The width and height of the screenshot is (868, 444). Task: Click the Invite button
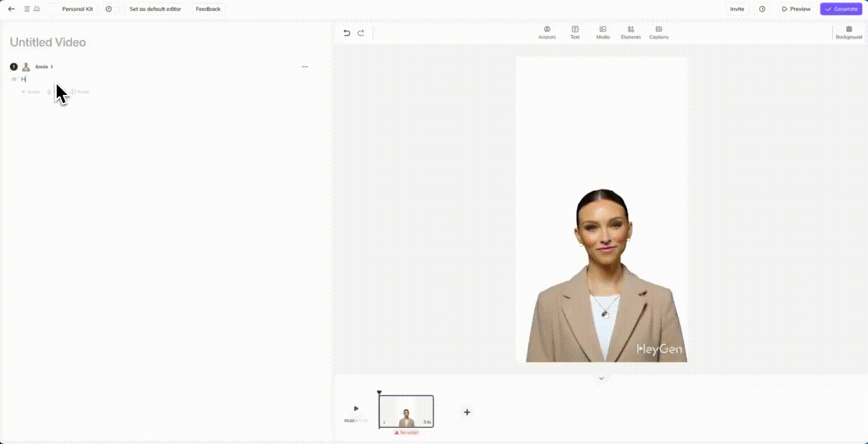(737, 9)
